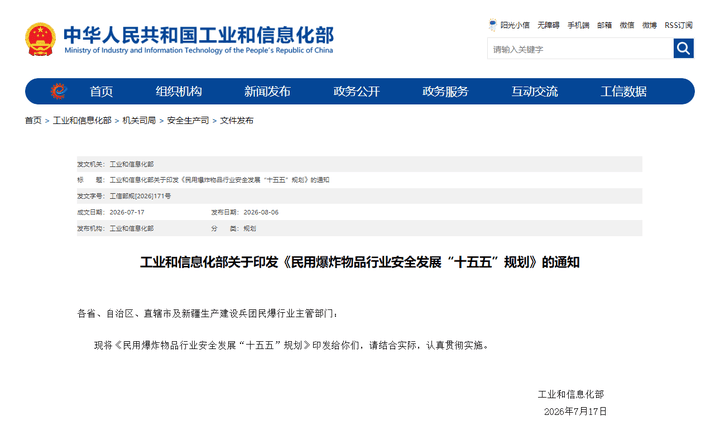Screen dimensions: 720x430
Task: Click the 标题 row text in metadata table
Action: [x=219, y=180]
